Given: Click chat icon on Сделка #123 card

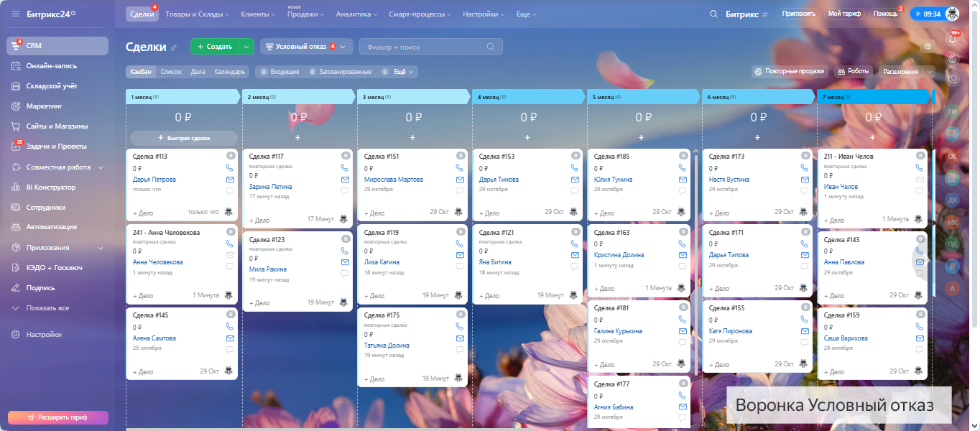Looking at the screenshot, I should point(345,274).
